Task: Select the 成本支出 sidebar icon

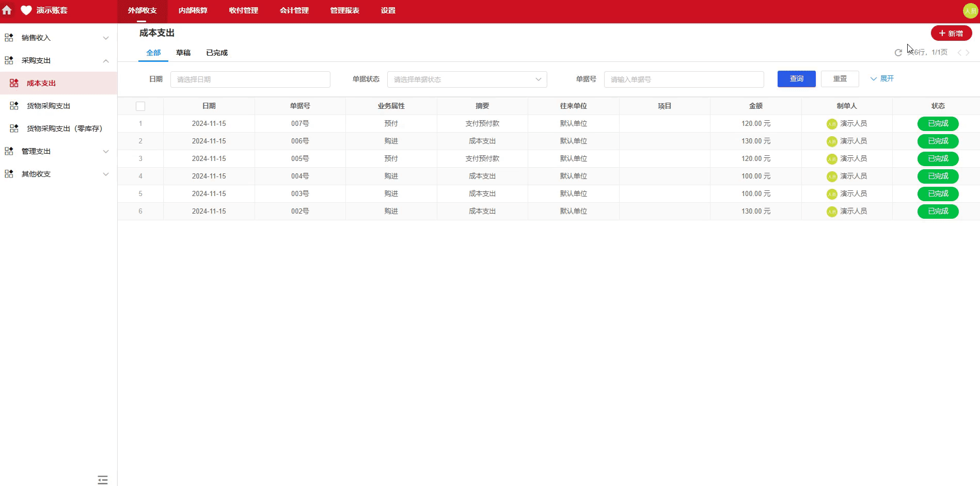Action: [13, 83]
